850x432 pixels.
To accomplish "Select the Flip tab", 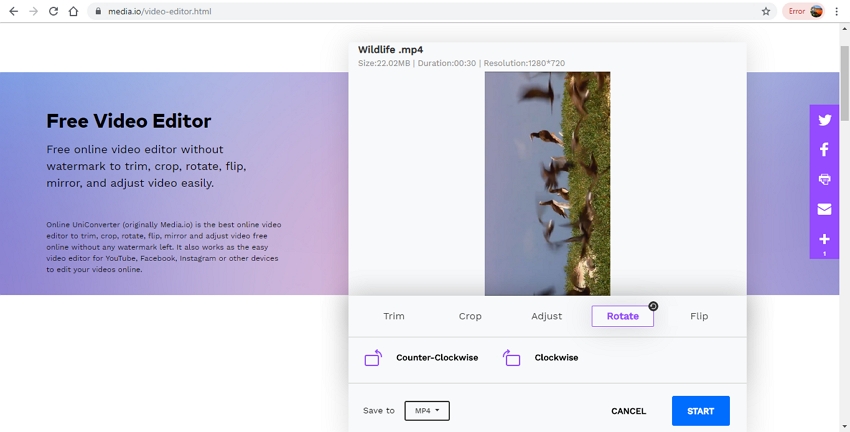I will pyautogui.click(x=699, y=316).
